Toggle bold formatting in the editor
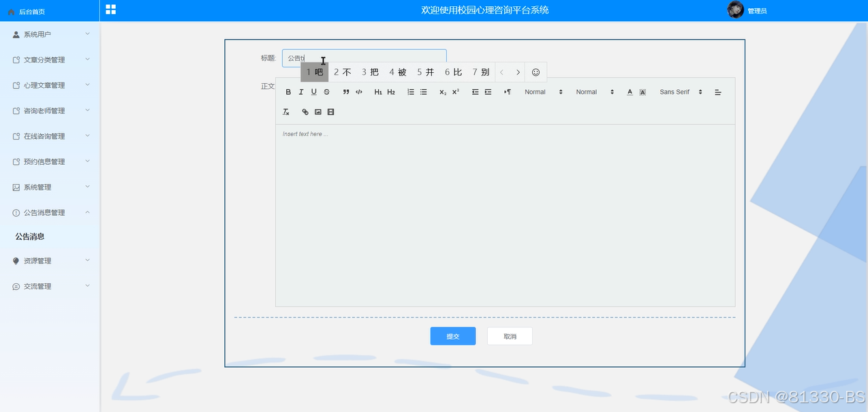Image resolution: width=868 pixels, height=412 pixels. pyautogui.click(x=288, y=92)
